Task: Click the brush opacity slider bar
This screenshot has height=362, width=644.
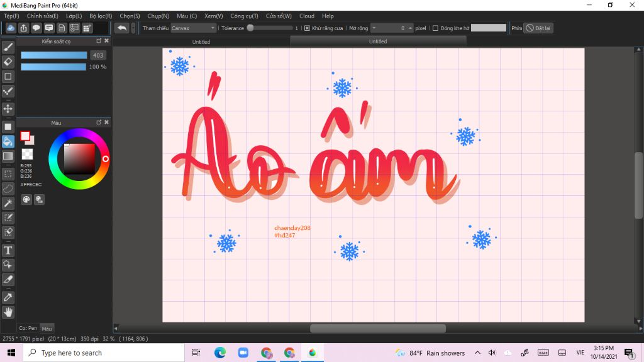Action: 53,67
